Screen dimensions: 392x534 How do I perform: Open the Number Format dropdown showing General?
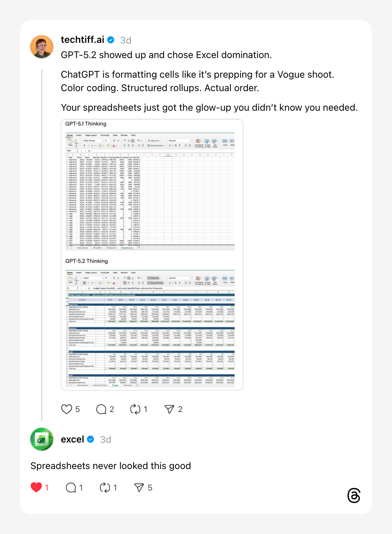(180, 278)
